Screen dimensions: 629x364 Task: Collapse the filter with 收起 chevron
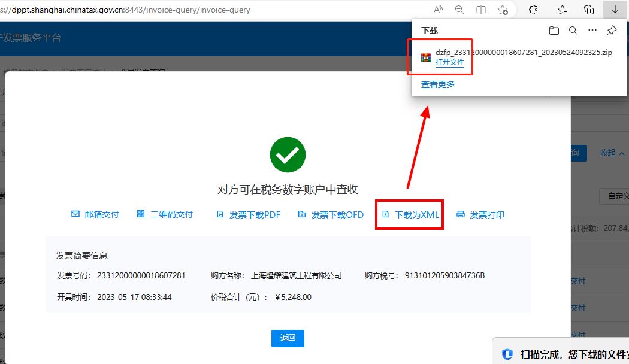point(612,153)
